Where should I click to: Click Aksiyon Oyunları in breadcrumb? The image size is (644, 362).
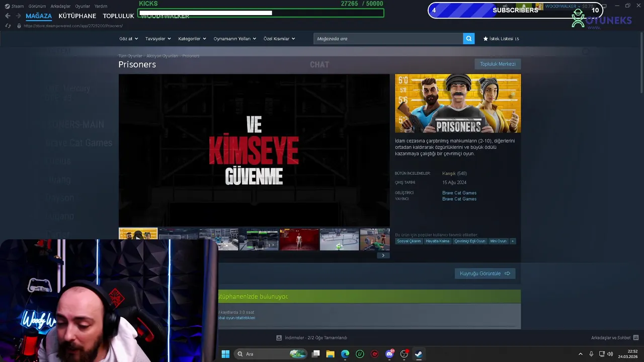click(162, 56)
